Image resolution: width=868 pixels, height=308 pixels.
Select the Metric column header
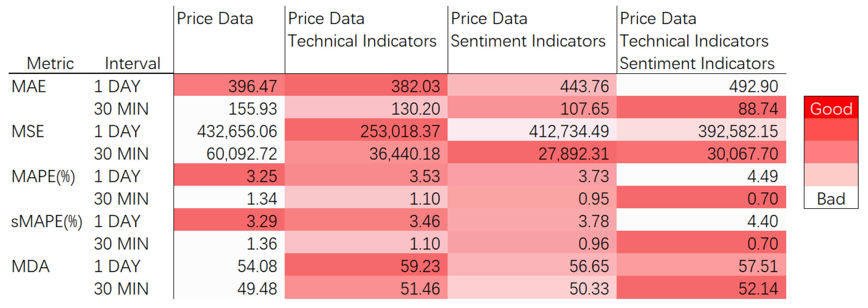[50, 63]
